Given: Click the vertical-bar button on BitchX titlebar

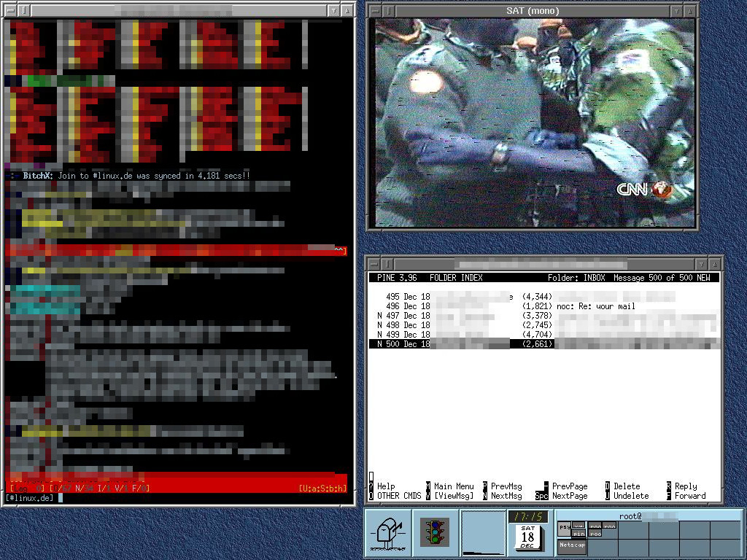Looking at the screenshot, I should [x=25, y=10].
